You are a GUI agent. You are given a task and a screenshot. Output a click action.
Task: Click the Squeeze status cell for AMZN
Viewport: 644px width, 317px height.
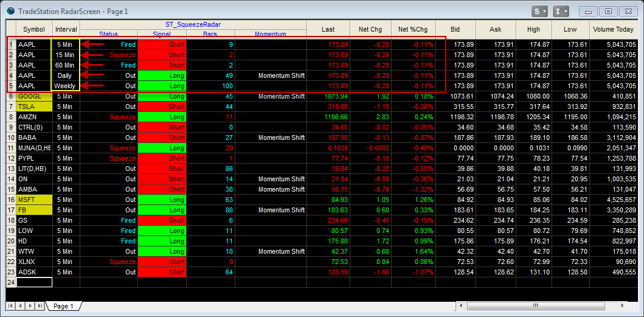tap(109, 117)
